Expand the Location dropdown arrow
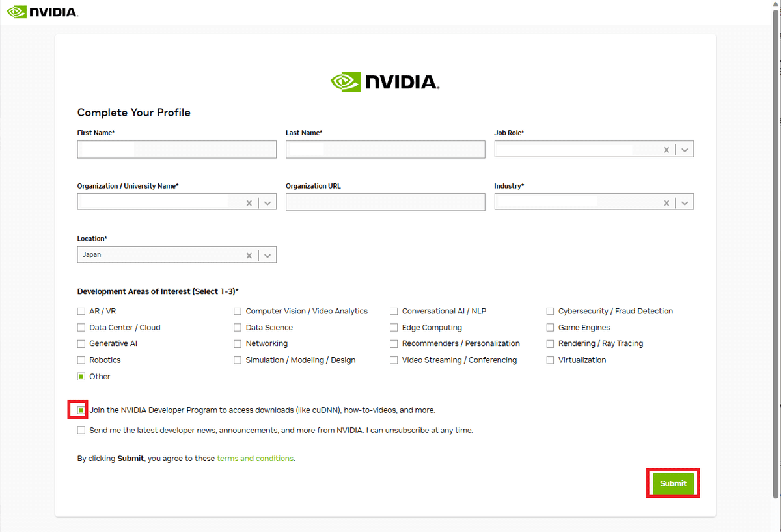Image resolution: width=781 pixels, height=532 pixels. click(x=267, y=256)
